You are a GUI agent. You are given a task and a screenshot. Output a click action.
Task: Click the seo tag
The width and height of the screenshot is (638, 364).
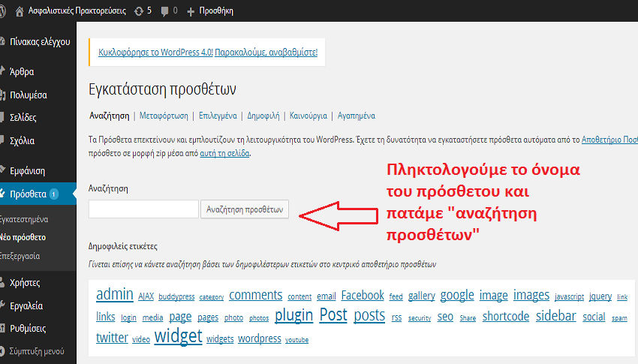[445, 317]
